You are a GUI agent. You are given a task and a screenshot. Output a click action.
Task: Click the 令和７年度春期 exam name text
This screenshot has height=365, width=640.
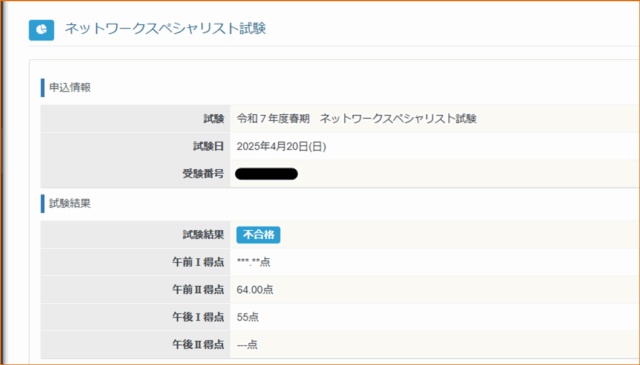[x=356, y=118]
